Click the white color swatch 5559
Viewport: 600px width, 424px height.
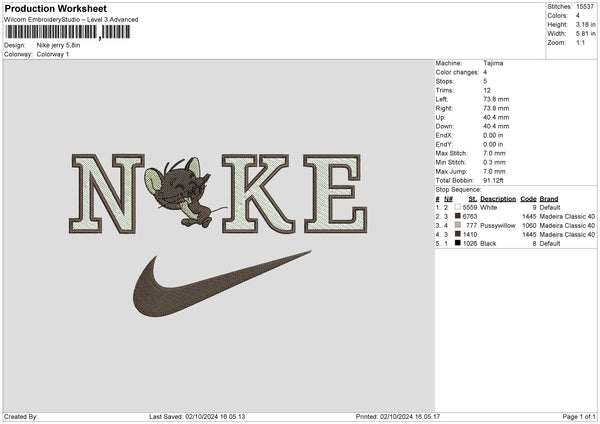tap(458, 207)
